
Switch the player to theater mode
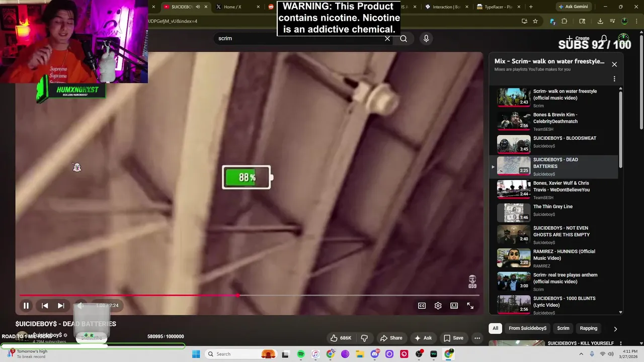454,306
